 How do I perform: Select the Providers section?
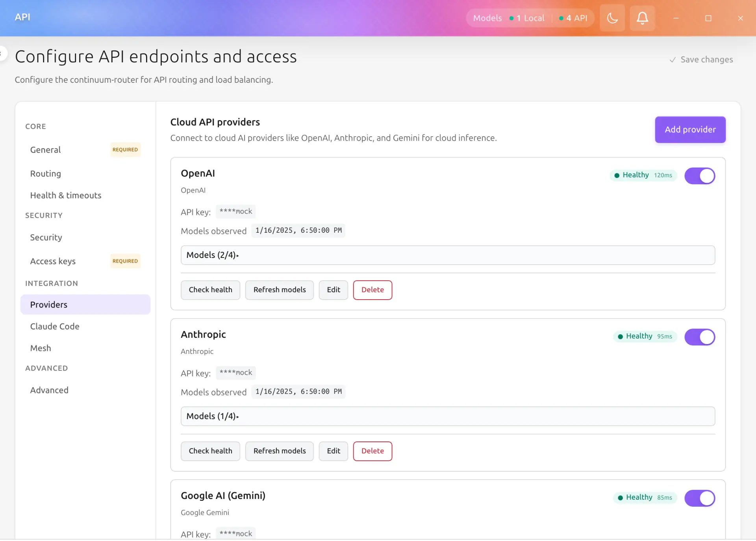(85, 304)
